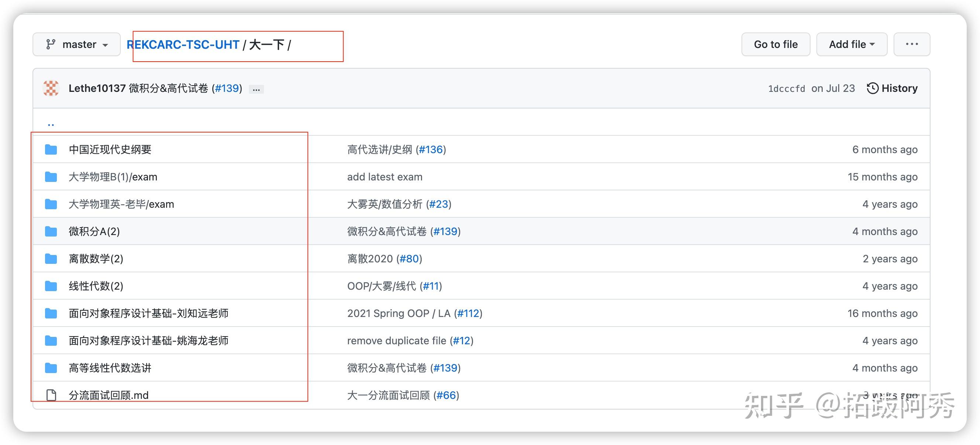Click the Lethe10137 avatar icon
Screen dimensions: 980x445
click(x=51, y=88)
